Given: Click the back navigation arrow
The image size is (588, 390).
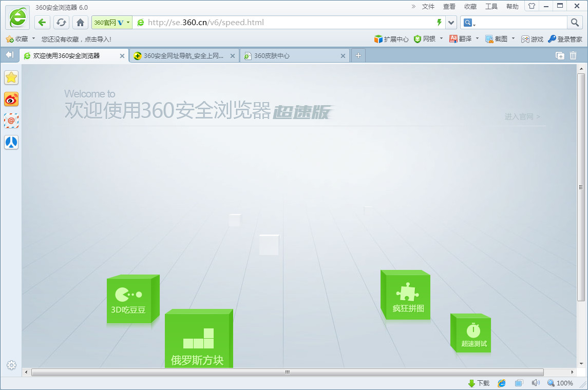Looking at the screenshot, I should tap(42, 23).
